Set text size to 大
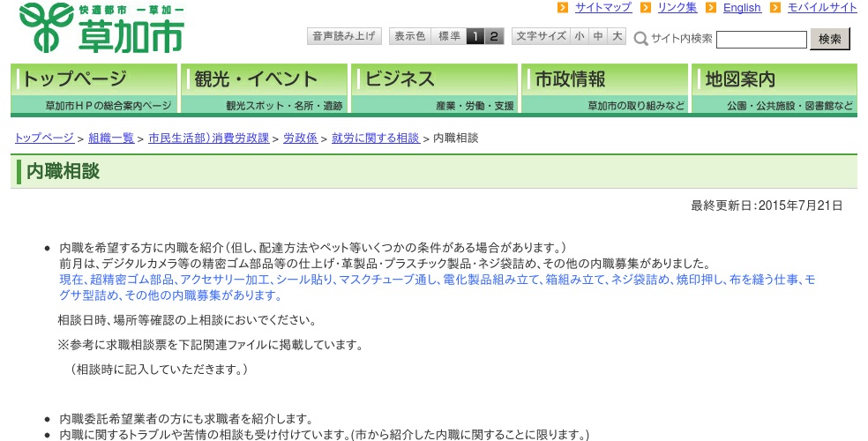Screen dimensions: 868x441 tap(617, 36)
